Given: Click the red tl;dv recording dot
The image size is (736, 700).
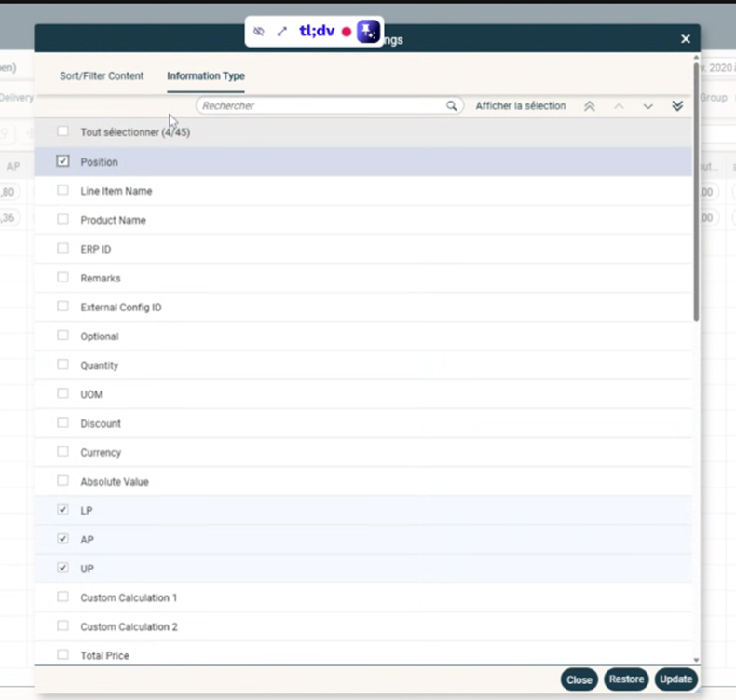Looking at the screenshot, I should click(x=347, y=32).
